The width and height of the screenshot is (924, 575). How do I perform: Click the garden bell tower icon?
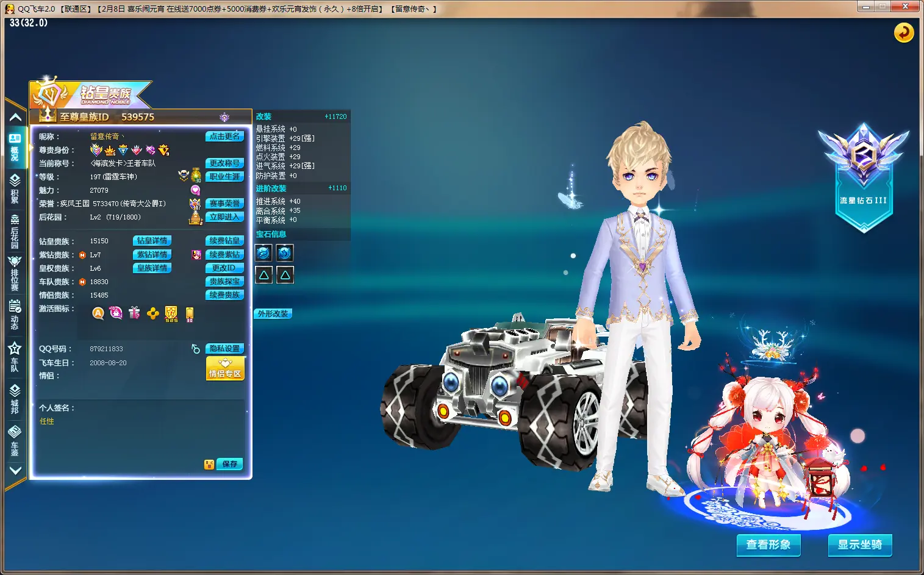point(196,217)
